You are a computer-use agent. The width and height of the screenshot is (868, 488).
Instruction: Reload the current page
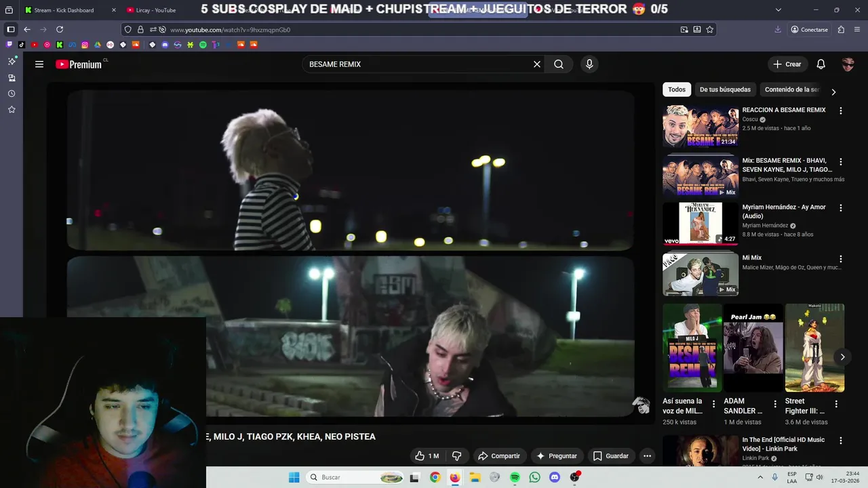coord(60,30)
